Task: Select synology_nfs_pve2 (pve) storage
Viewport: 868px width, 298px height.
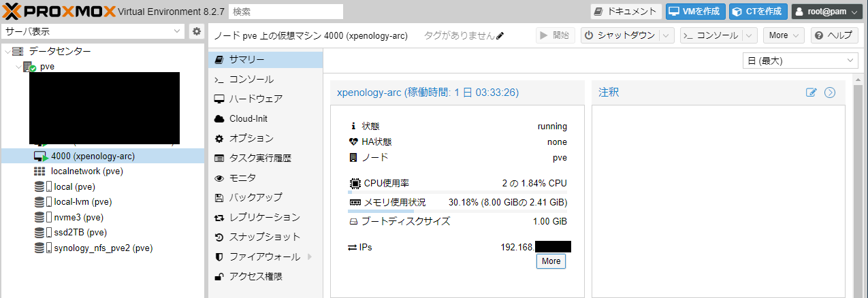Action: (x=103, y=248)
